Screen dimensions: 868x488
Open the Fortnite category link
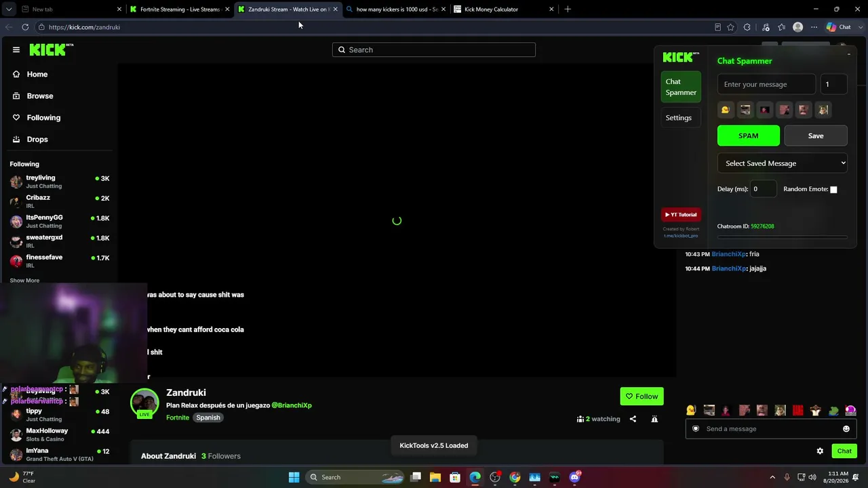click(x=178, y=418)
